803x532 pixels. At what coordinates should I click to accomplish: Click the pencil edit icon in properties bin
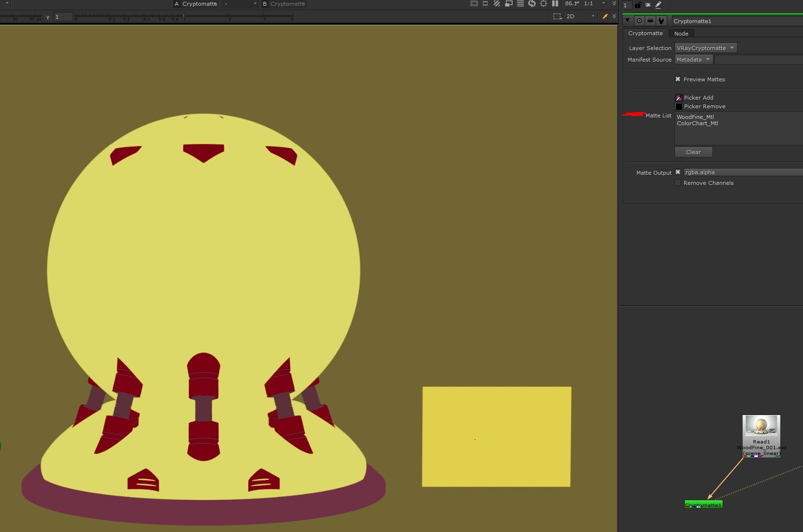pyautogui.click(x=658, y=5)
